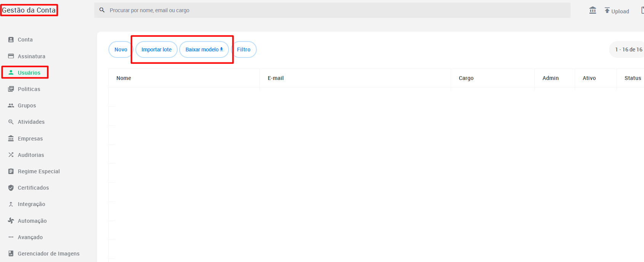Viewport: 644px width, 262px height.
Task: Go to Politicas section
Action: [29, 89]
